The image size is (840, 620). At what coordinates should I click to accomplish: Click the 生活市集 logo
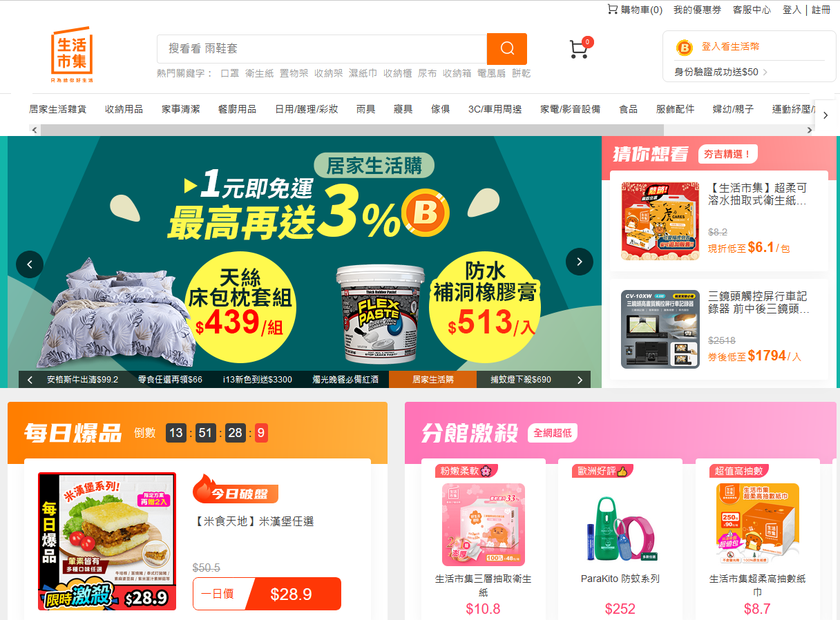coord(72,55)
